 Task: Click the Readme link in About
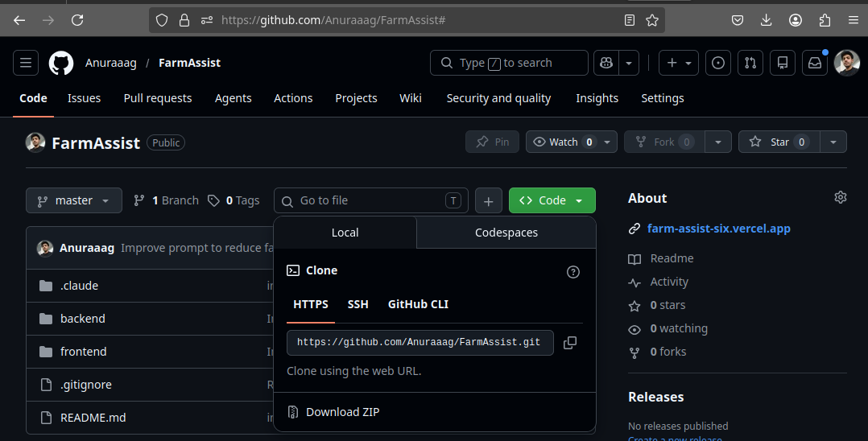click(x=672, y=258)
